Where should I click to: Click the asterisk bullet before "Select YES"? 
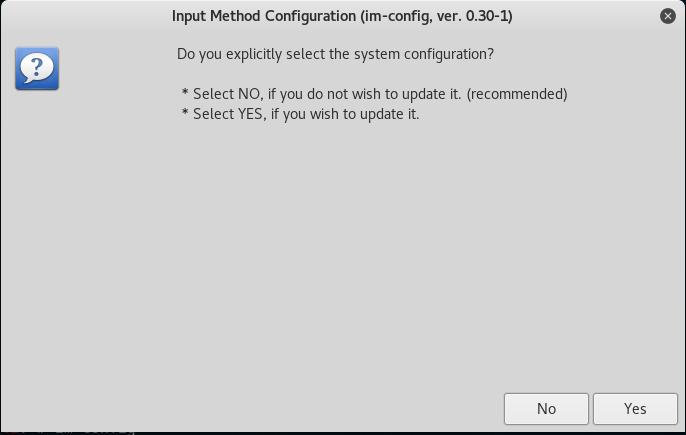pyautogui.click(x=185, y=112)
